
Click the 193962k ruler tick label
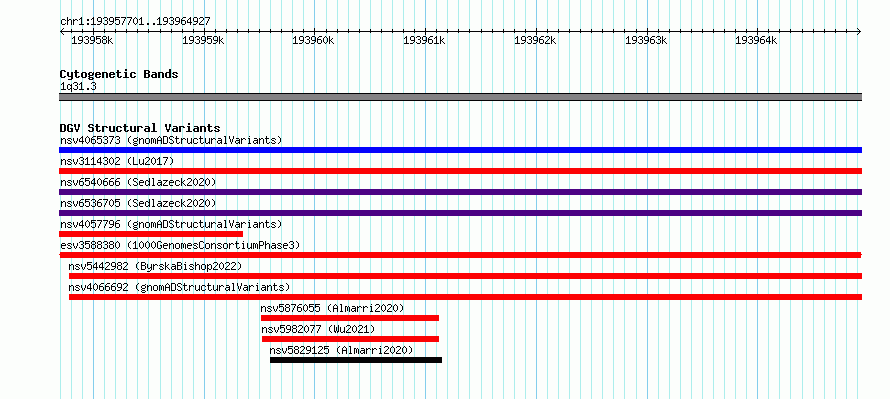tap(535, 40)
